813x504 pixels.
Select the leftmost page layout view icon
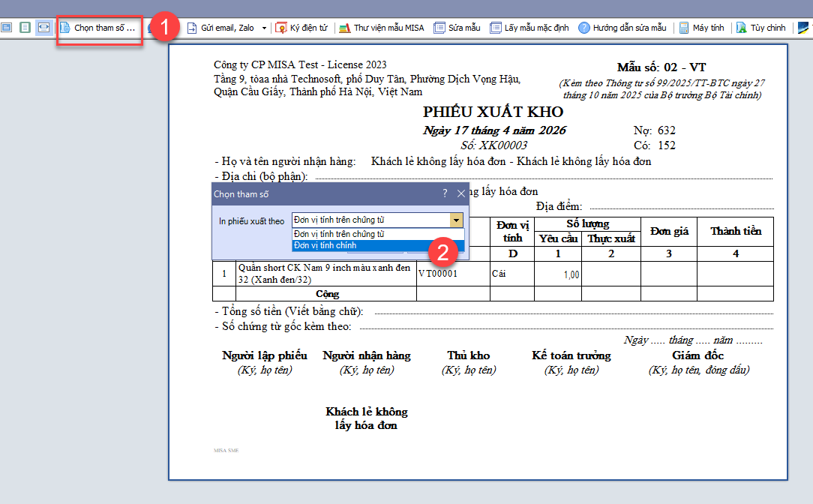[7, 28]
